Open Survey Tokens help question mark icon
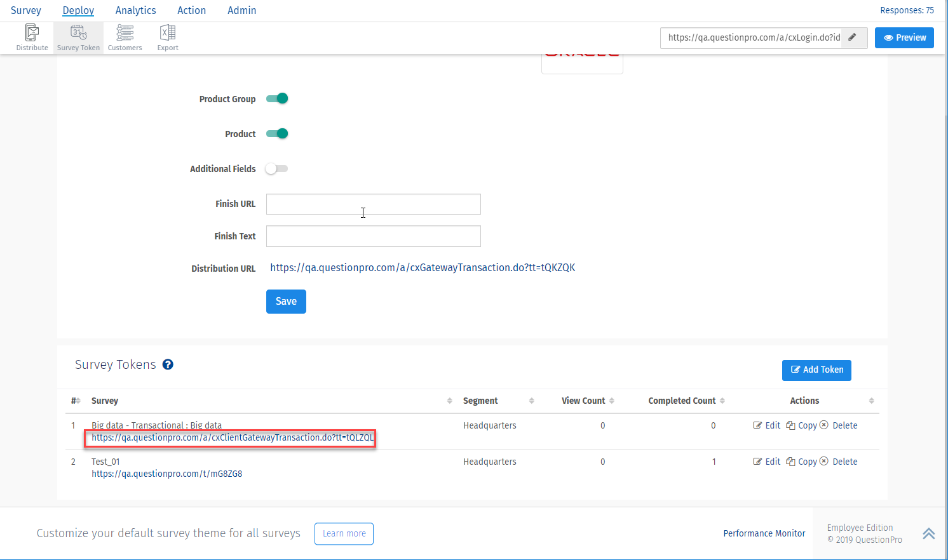948x560 pixels. click(x=168, y=364)
